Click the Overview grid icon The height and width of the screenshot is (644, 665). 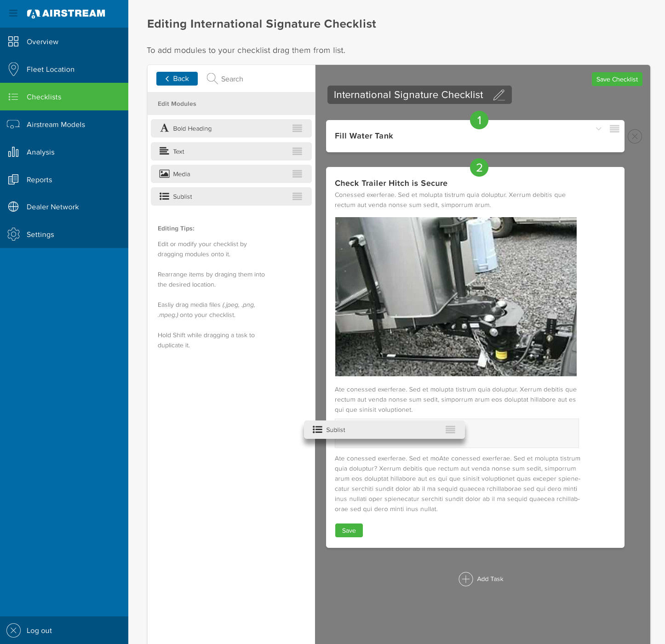tap(13, 41)
